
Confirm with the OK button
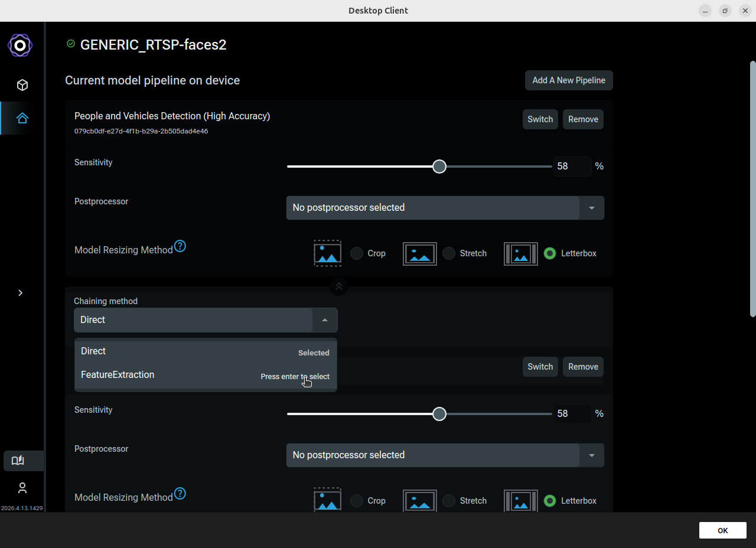coord(723,530)
